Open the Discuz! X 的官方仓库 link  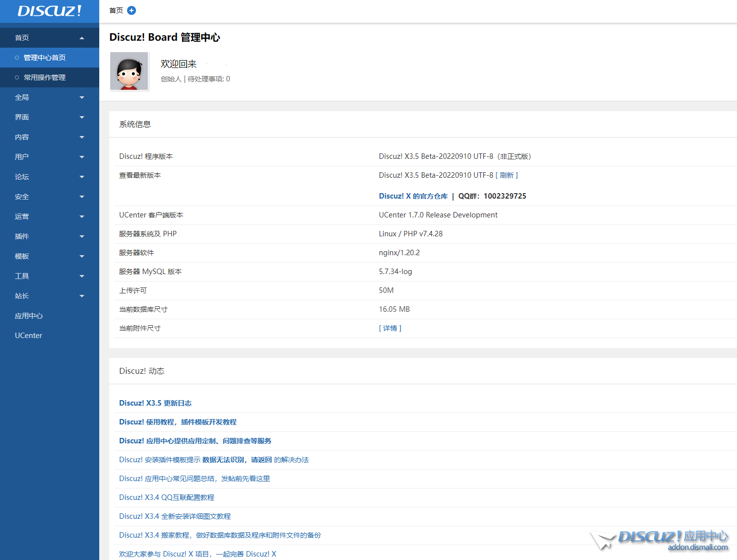413,196
